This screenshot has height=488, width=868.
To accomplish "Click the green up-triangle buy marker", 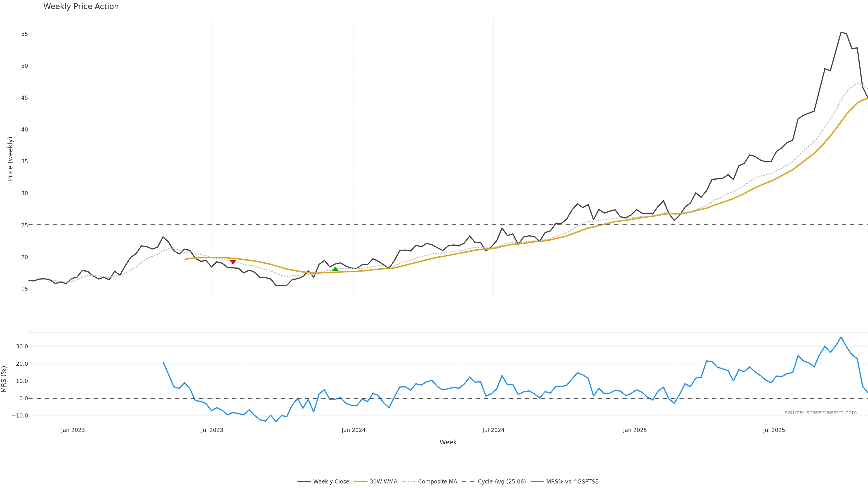I will tap(335, 269).
